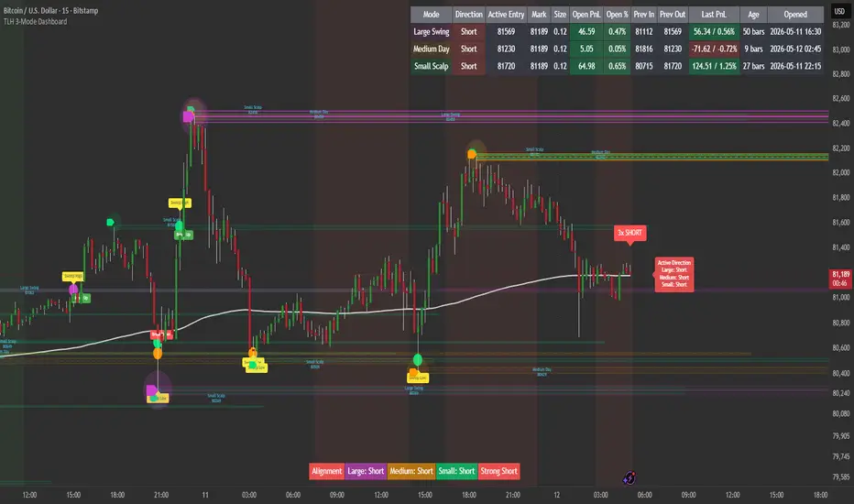Click the 9 bars age cell
The image size is (854, 504).
click(x=753, y=49)
